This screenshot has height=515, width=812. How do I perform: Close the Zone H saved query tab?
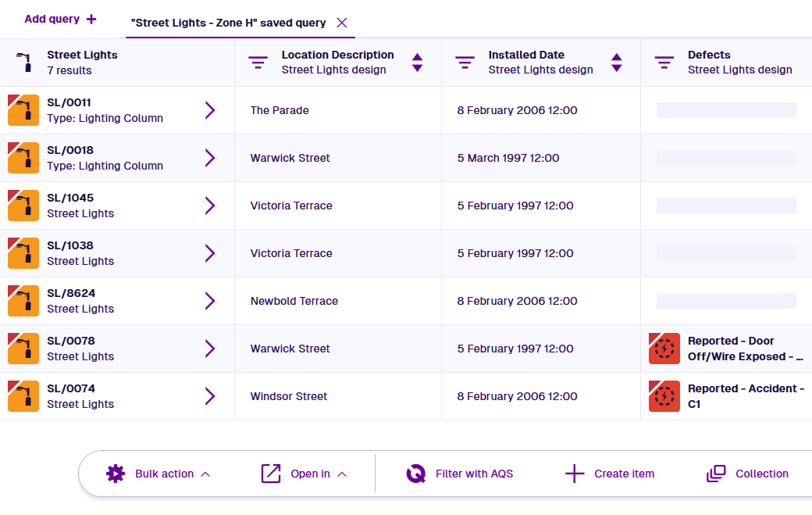pos(341,23)
